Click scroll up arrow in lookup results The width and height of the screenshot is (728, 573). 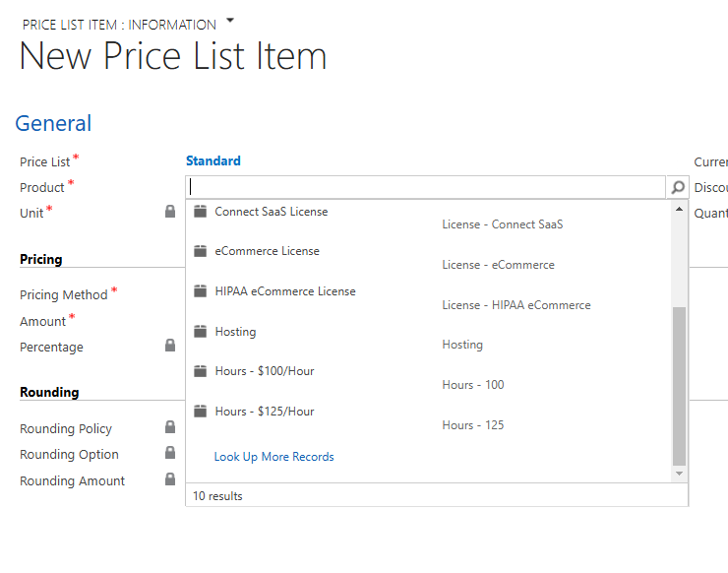679,209
